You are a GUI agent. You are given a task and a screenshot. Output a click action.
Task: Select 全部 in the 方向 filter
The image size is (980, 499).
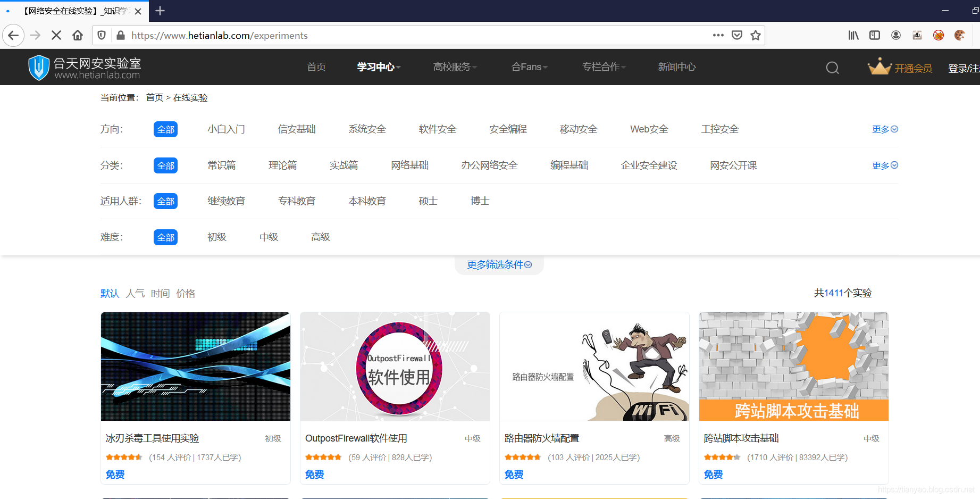click(x=165, y=129)
